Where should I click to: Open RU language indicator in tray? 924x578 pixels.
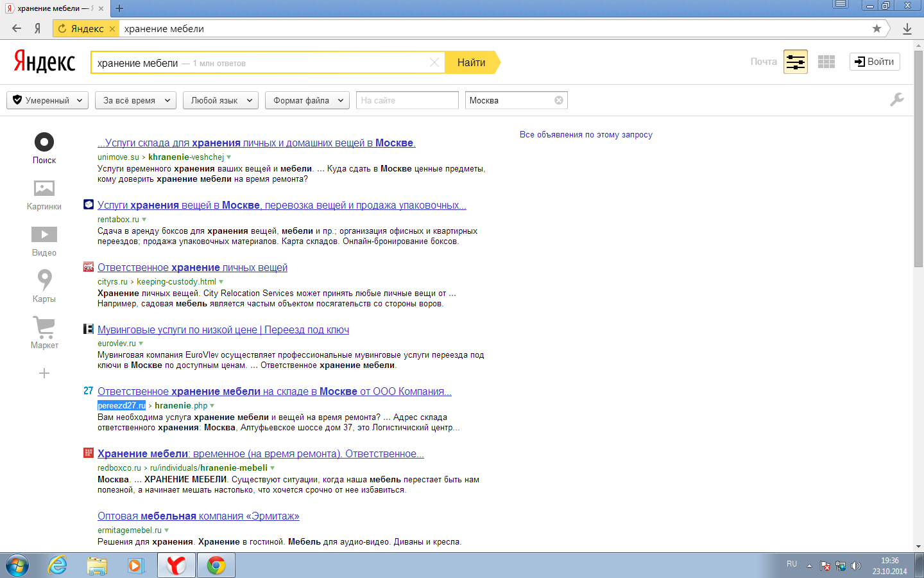[x=792, y=564]
